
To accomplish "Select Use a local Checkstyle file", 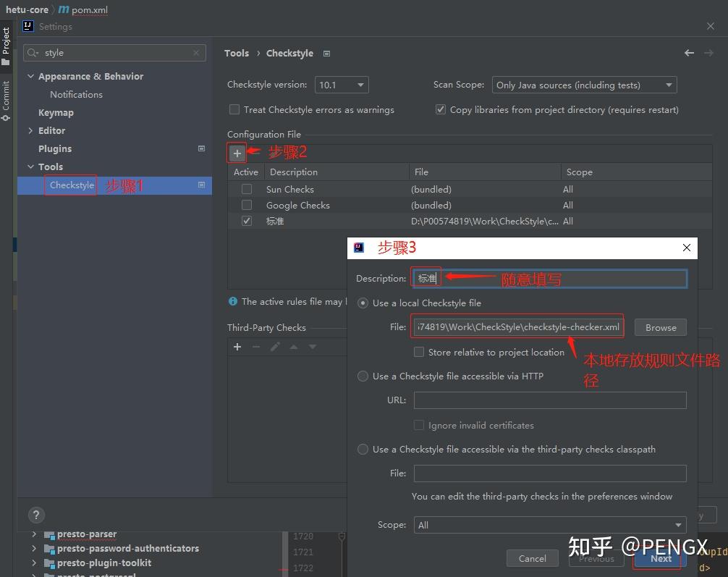I will (x=363, y=303).
